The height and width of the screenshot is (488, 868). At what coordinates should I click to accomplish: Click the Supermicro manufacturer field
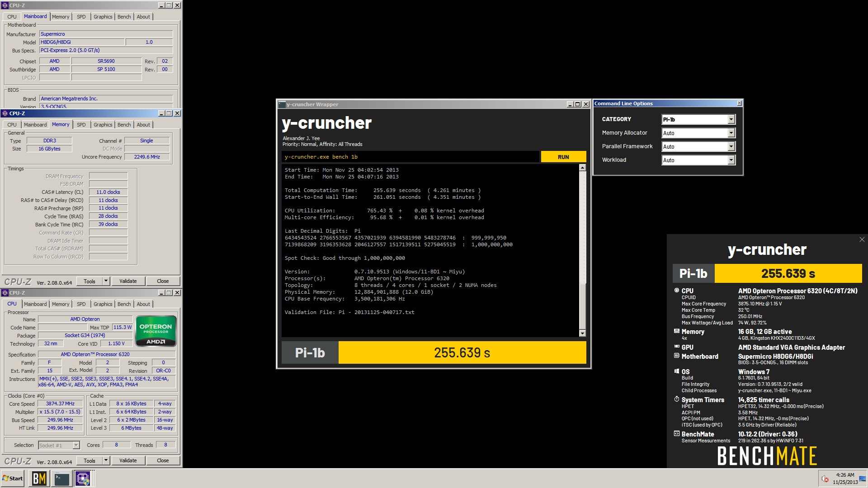106,34
